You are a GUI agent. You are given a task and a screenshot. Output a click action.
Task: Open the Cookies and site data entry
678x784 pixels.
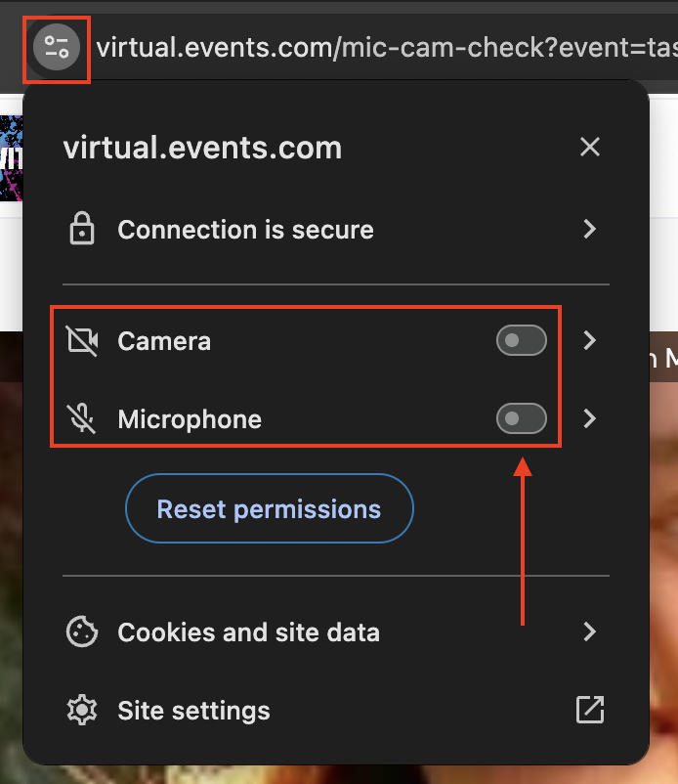tap(248, 632)
